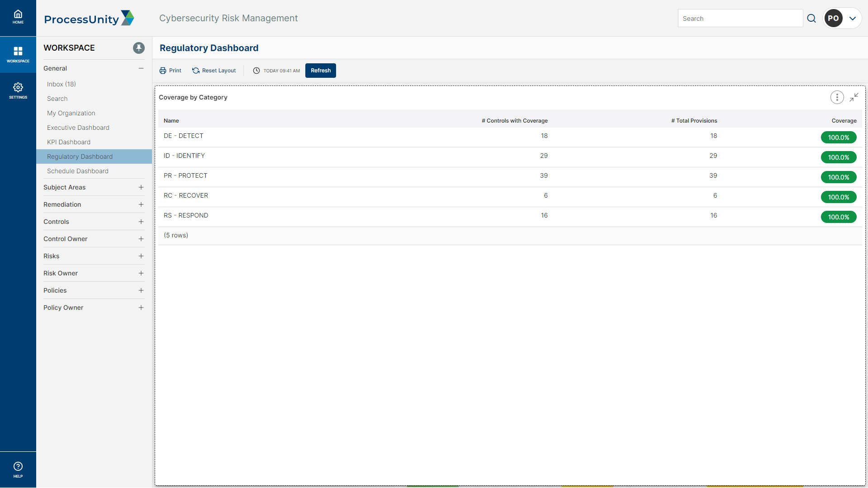
Task: Focus the top Search field
Action: pos(740,19)
